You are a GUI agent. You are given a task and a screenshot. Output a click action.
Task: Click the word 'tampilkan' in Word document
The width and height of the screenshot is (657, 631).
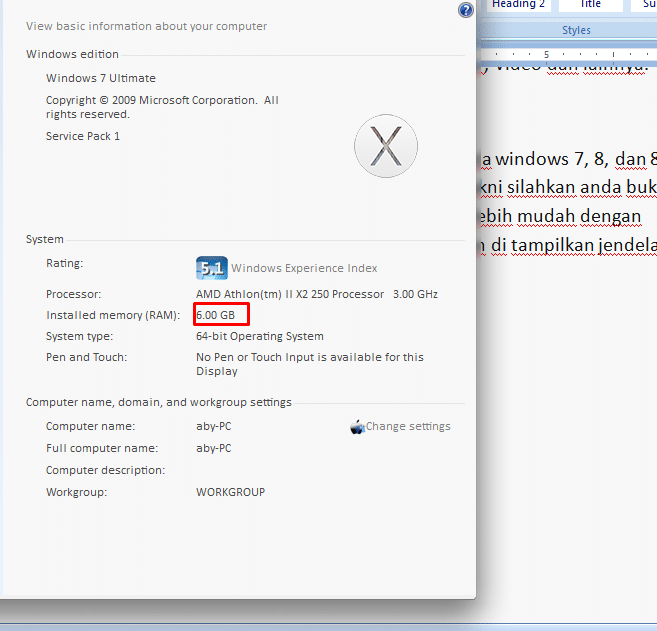[552, 246]
